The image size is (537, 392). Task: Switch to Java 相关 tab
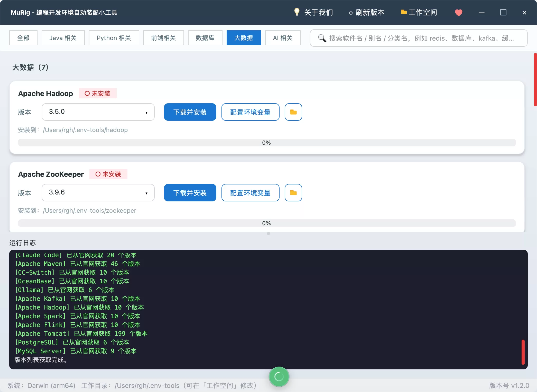tap(63, 38)
